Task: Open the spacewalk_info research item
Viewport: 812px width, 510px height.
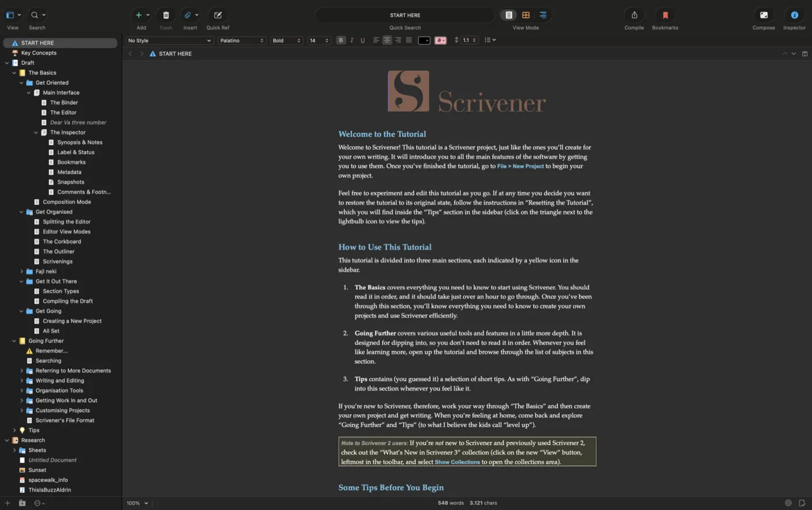Action: pos(48,480)
